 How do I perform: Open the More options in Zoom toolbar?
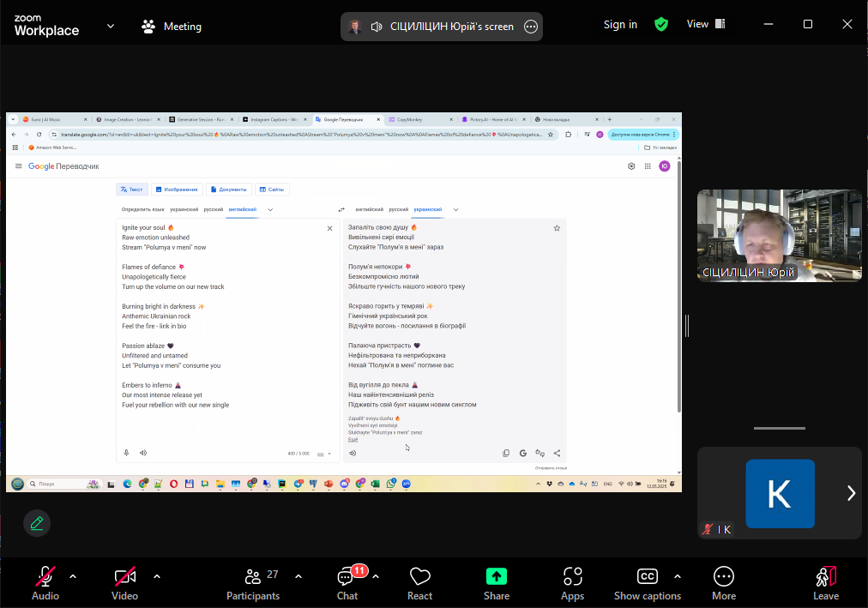click(724, 584)
